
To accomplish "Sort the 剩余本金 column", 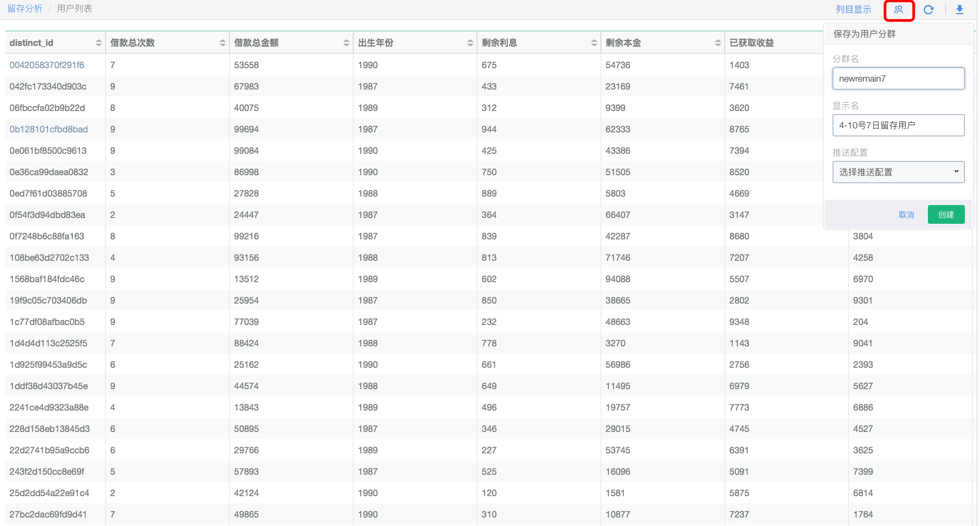I will tap(718, 43).
